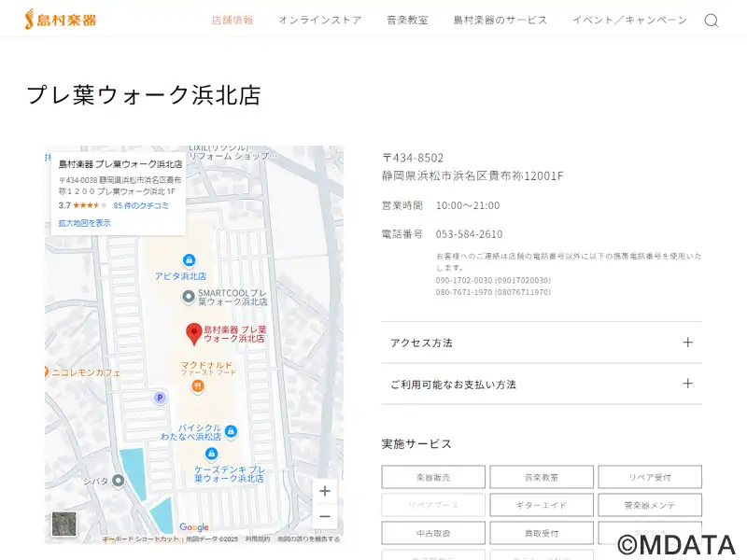Screen dimensions: 747x560
Task: Click the 音楽教室 service button
Action: (x=542, y=477)
